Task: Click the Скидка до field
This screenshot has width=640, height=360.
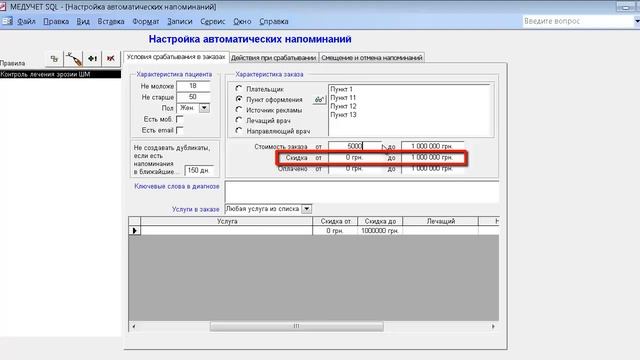Action: pos(433,157)
